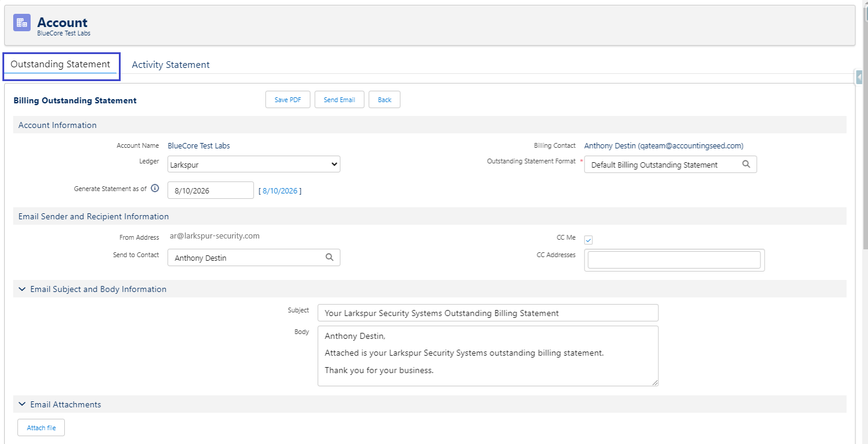Click the Account building icon in header
This screenshot has height=444, width=868.
(22, 23)
